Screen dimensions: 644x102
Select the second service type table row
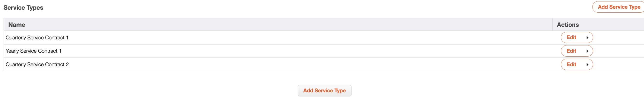tap(275, 51)
